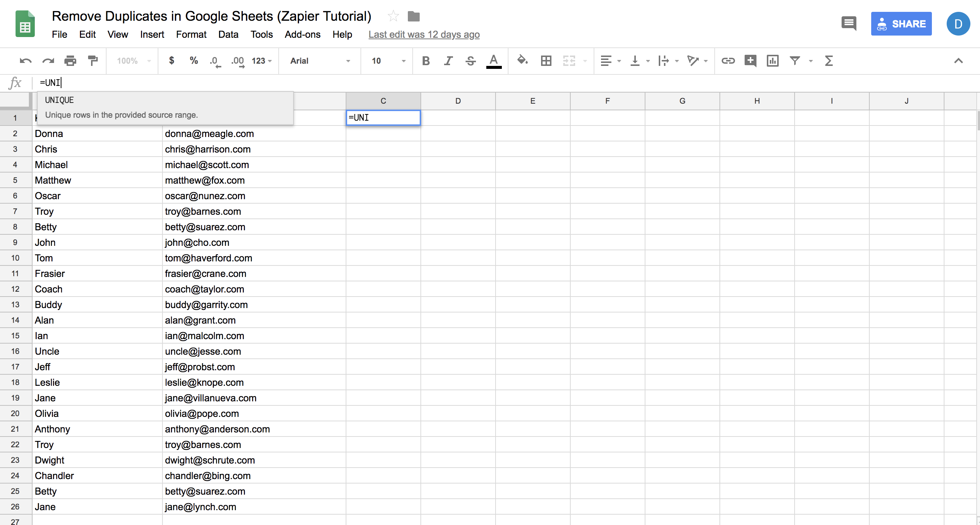Image resolution: width=980 pixels, height=525 pixels.
Task: Open vertical align dropdown
Action: [x=640, y=61]
